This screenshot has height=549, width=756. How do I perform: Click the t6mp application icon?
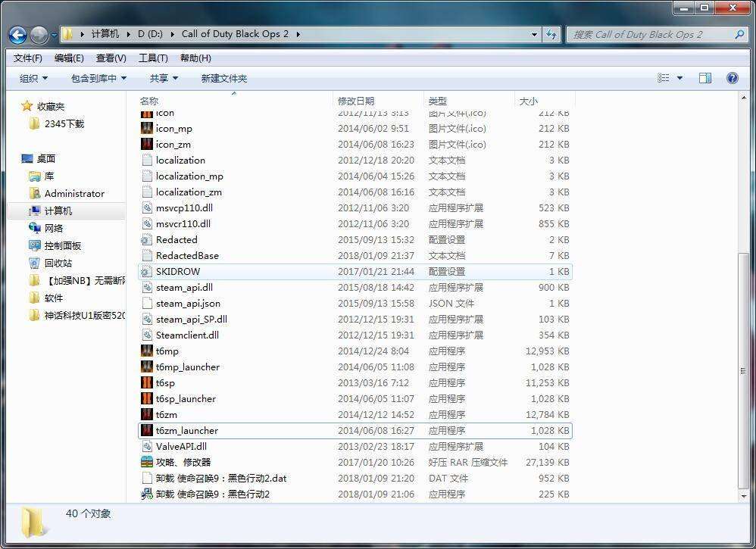click(146, 351)
